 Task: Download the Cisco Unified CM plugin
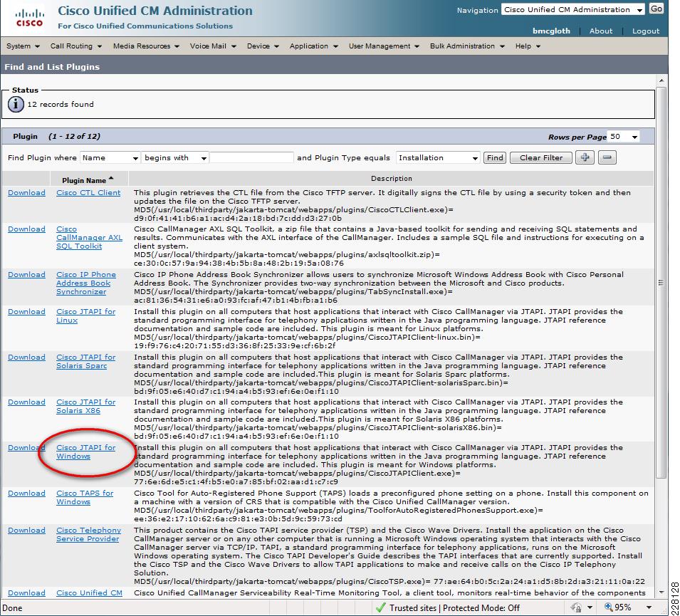[26, 593]
